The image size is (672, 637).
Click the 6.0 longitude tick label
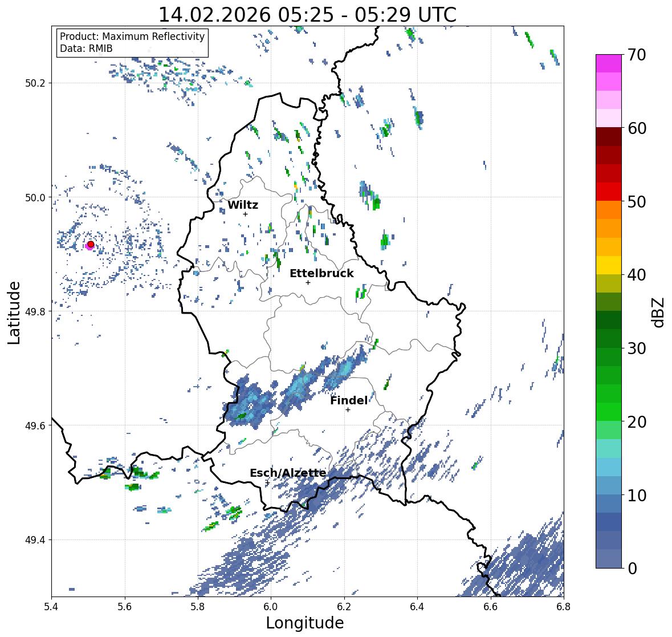tap(271, 607)
